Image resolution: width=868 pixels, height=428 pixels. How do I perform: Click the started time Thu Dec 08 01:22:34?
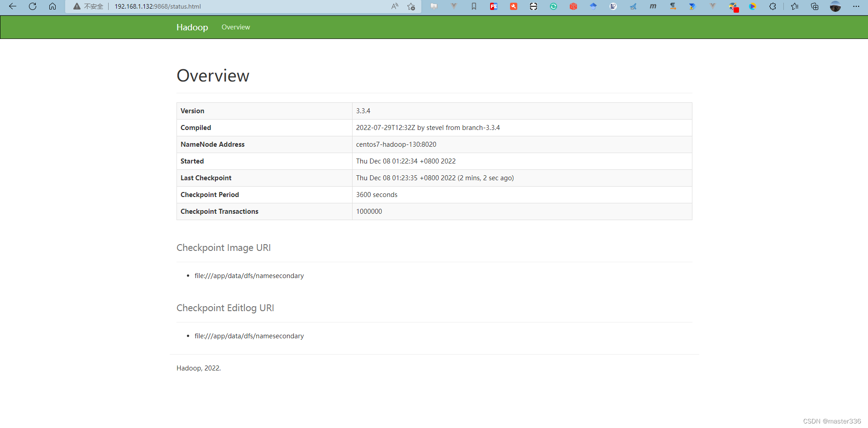point(406,161)
